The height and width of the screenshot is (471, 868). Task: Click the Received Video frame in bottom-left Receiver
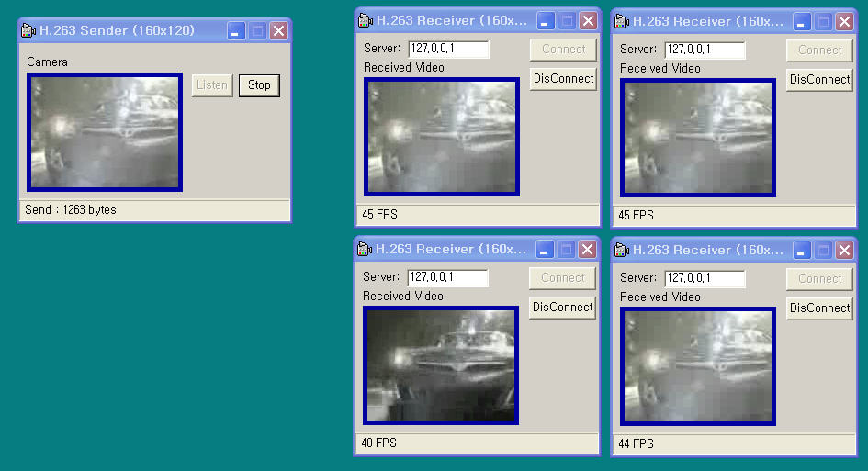[x=441, y=364]
